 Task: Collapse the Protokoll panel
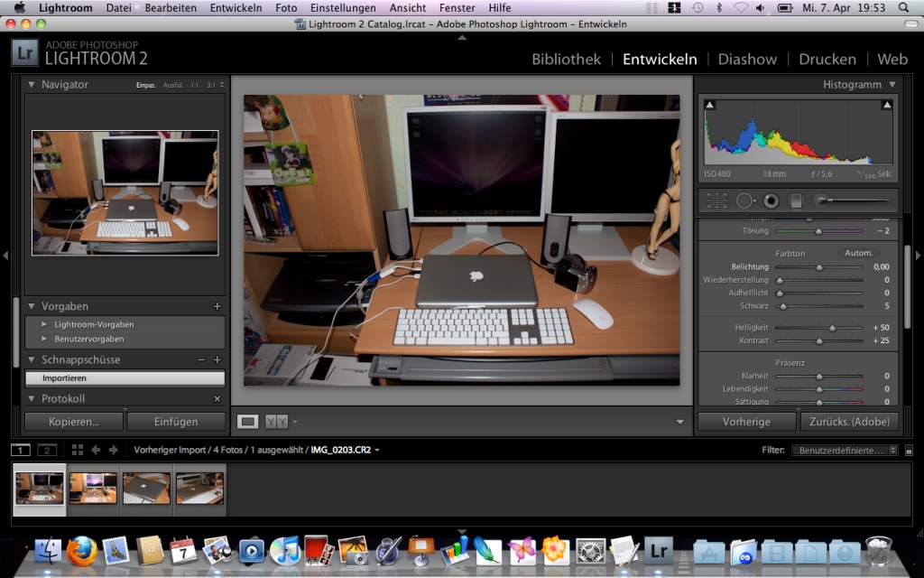point(32,398)
